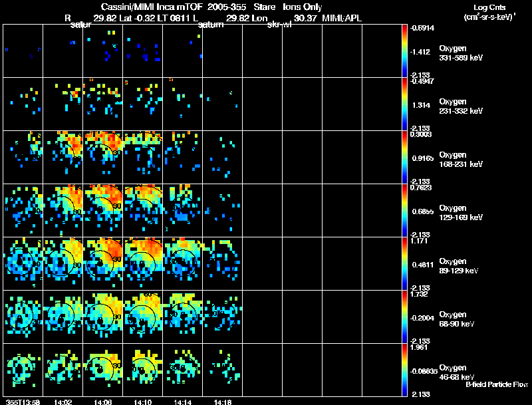Click the Oxygen 168-231 keV color bar
Image resolution: width=532 pixels, height=405 pixels.
point(404,158)
